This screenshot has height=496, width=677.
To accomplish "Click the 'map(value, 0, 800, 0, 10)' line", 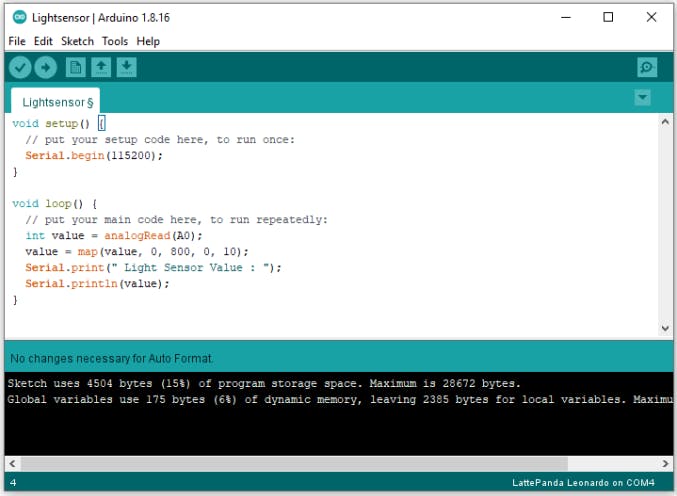I will click(x=137, y=251).
